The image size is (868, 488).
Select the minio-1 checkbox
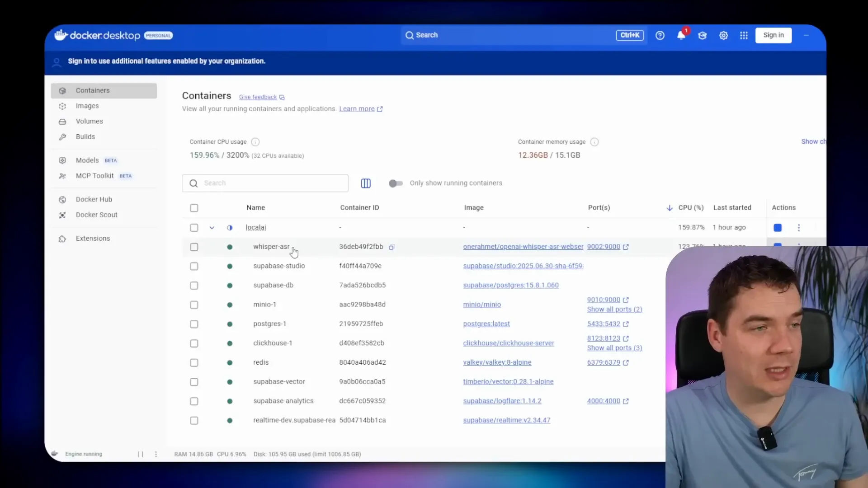tap(194, 305)
